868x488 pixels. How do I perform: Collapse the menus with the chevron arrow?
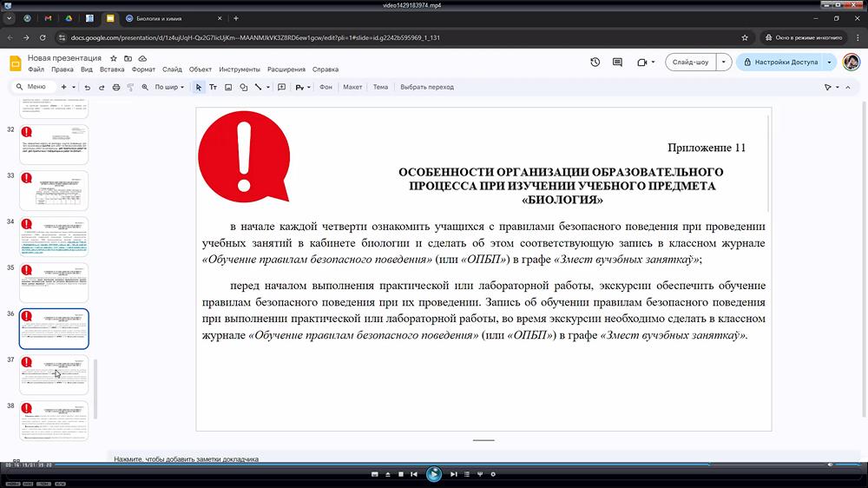[850, 88]
